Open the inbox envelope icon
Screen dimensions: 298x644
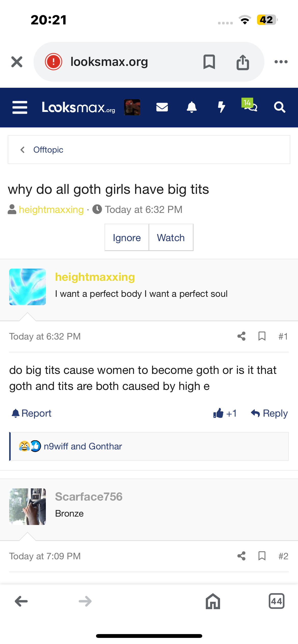coord(162,107)
